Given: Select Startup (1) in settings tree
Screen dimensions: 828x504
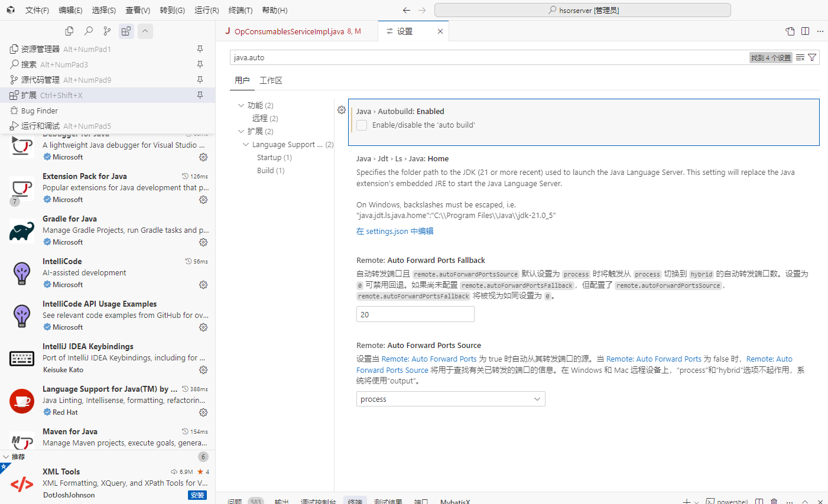Looking at the screenshot, I should tap(274, 157).
